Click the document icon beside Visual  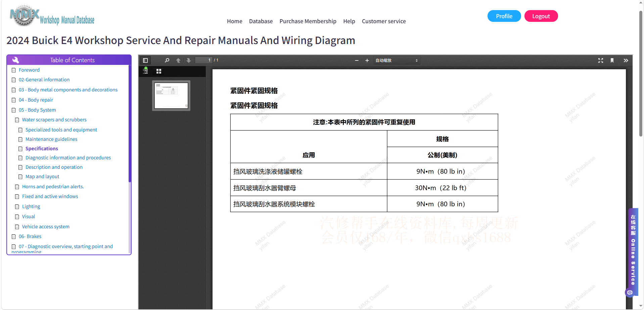17,217
